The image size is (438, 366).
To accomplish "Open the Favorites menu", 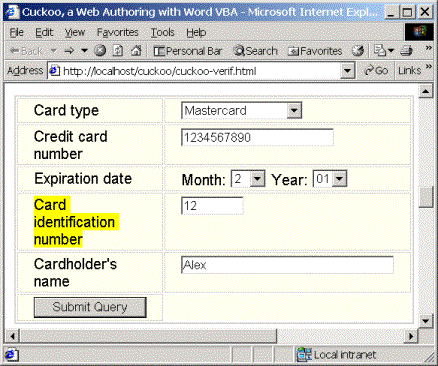I will pyautogui.click(x=117, y=32).
